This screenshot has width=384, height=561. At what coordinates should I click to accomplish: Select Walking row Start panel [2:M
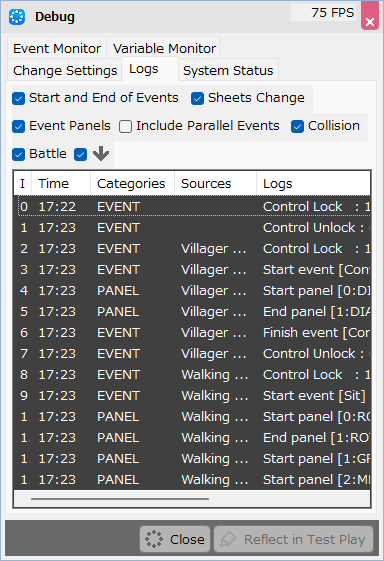192,479
